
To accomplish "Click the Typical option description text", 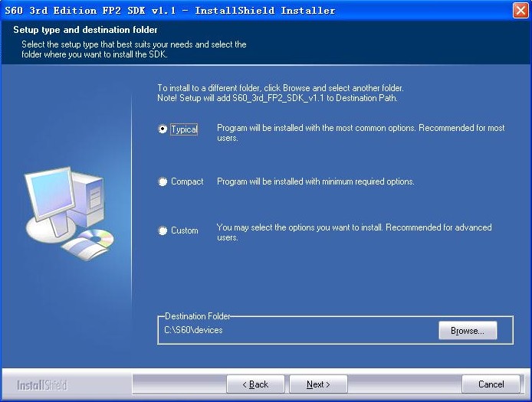I will (x=360, y=133).
